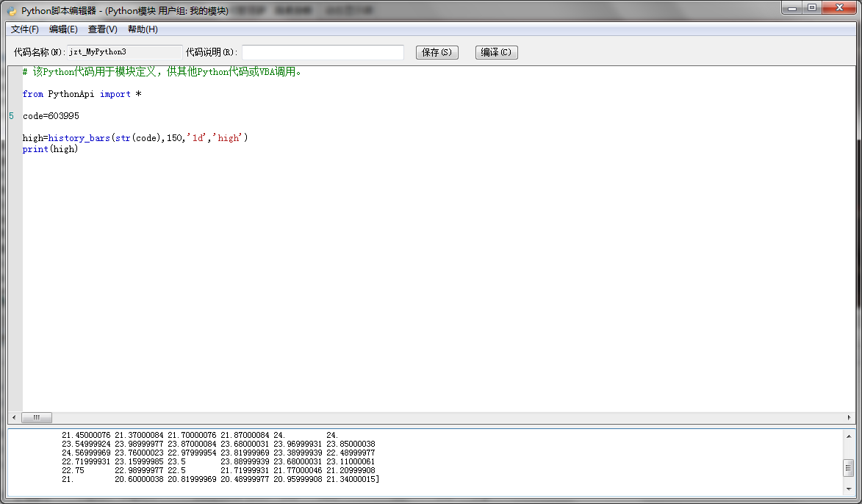Click output value 21.34000015]
This screenshot has width=862, height=504.
point(353,479)
